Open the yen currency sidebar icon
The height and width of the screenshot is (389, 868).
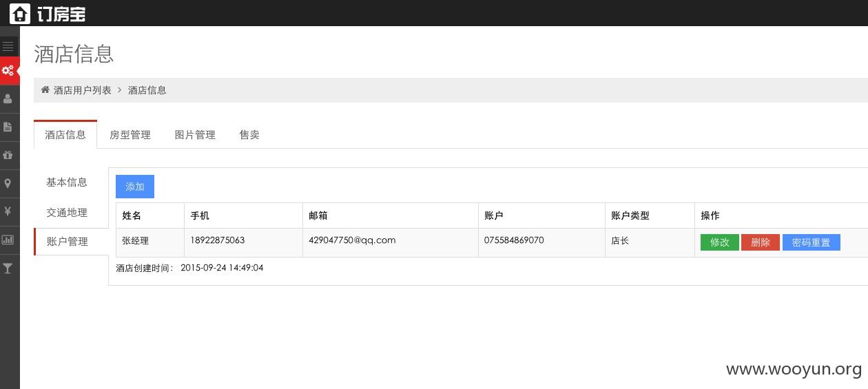8,211
